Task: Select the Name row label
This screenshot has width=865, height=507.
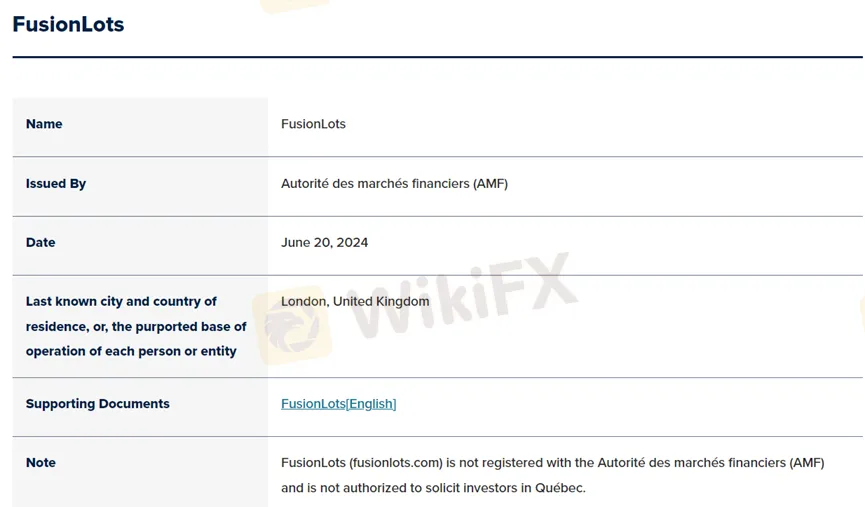Action: (x=44, y=124)
